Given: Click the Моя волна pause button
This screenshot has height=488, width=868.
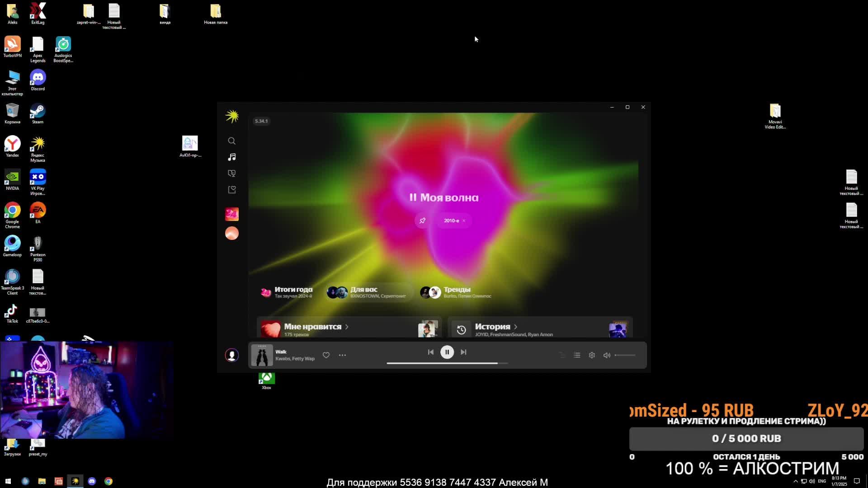Looking at the screenshot, I should (x=413, y=197).
